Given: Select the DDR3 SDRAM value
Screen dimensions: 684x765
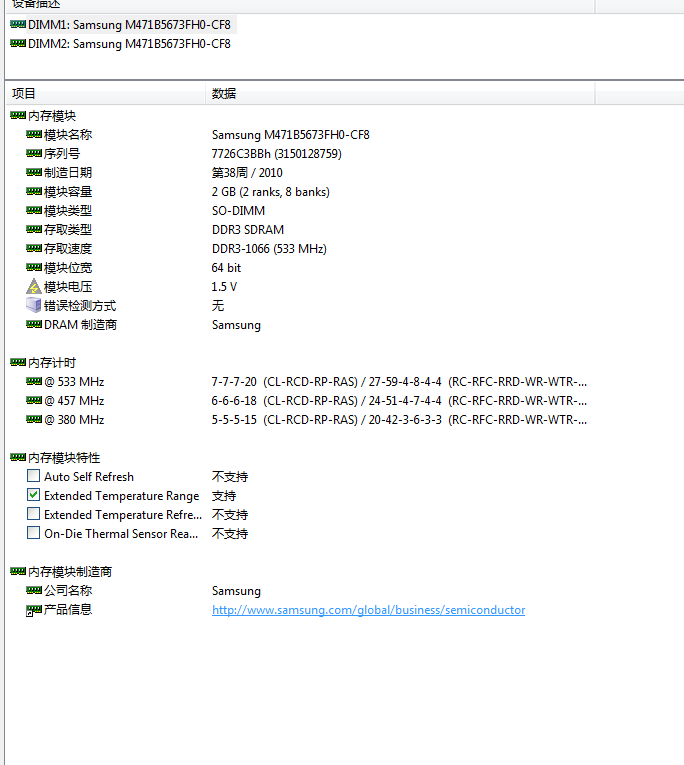Looking at the screenshot, I should [248, 230].
